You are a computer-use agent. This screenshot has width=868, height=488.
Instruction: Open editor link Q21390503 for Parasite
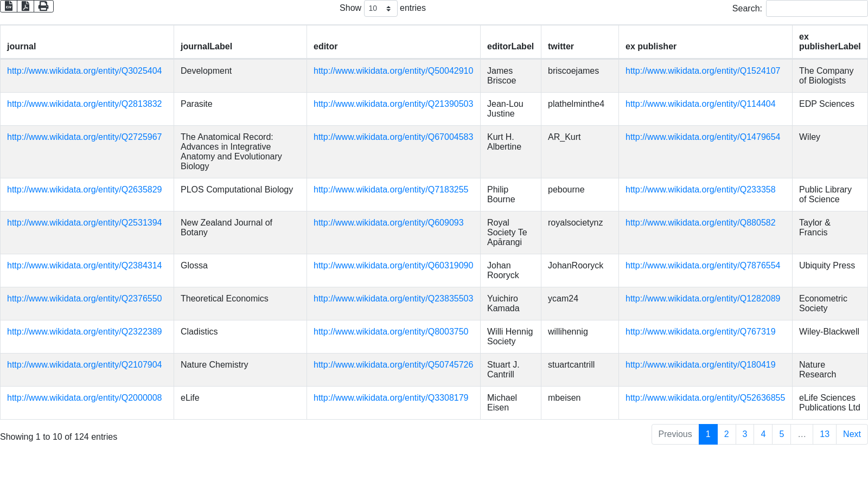coord(393,104)
